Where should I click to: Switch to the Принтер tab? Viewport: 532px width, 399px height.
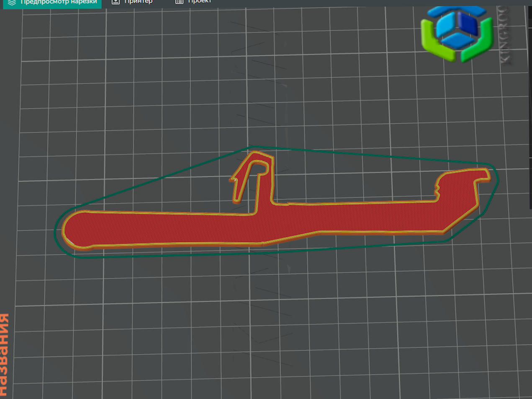click(132, 2)
